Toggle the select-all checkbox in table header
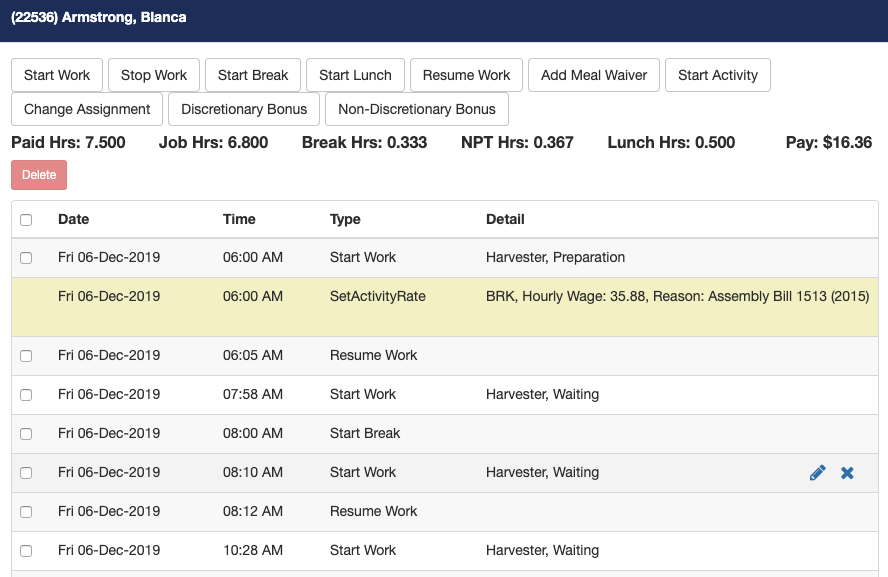This screenshot has width=888, height=577. coord(26,220)
